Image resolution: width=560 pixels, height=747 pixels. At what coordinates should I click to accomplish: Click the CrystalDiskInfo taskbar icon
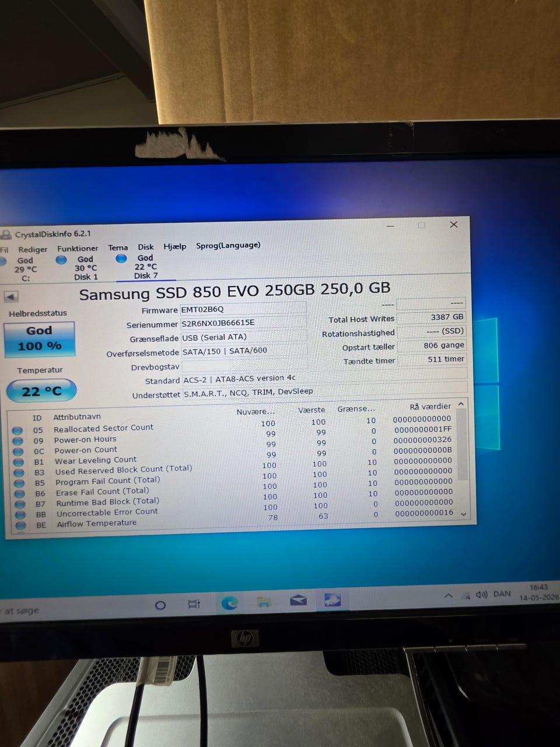332,599
